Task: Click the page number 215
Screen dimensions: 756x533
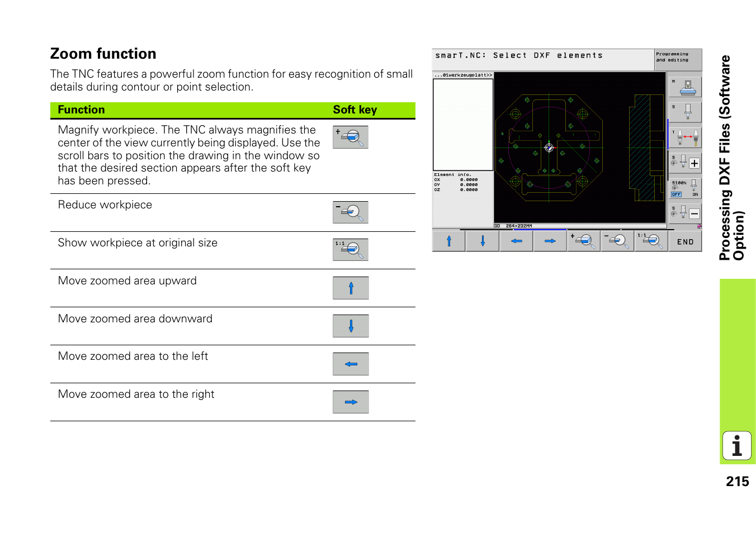Action: pos(737,482)
